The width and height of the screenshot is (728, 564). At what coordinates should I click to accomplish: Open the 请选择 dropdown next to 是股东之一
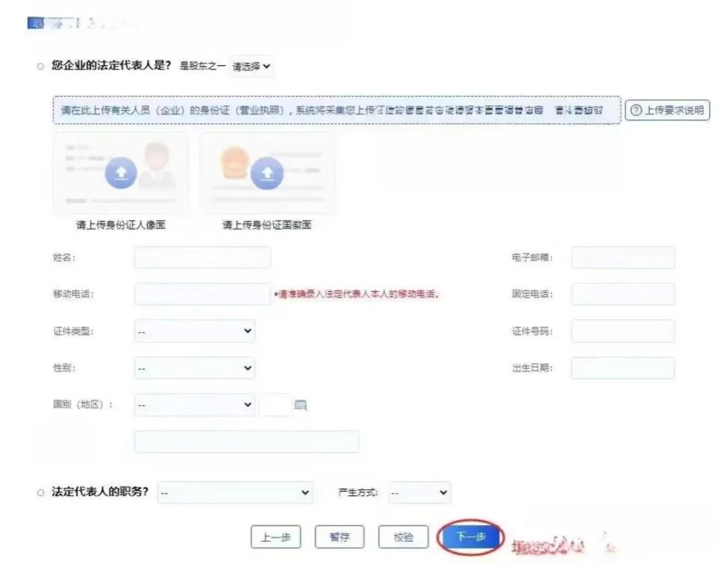[252, 67]
